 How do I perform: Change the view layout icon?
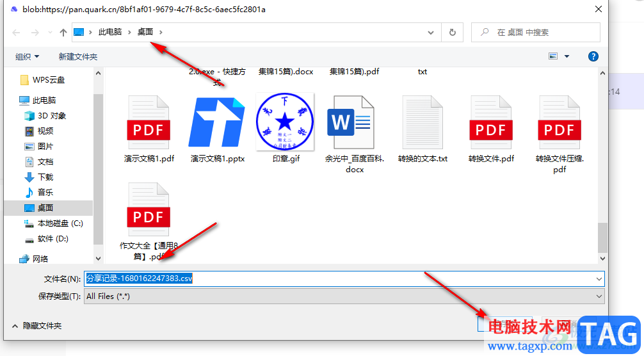553,56
